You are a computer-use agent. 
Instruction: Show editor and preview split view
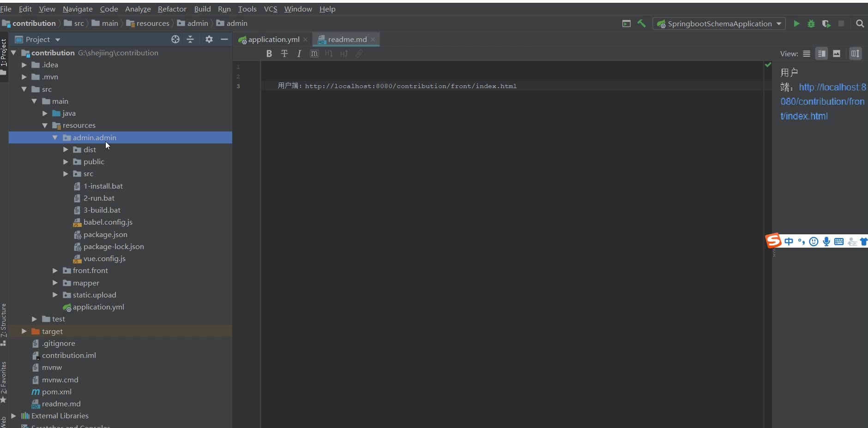pos(822,53)
